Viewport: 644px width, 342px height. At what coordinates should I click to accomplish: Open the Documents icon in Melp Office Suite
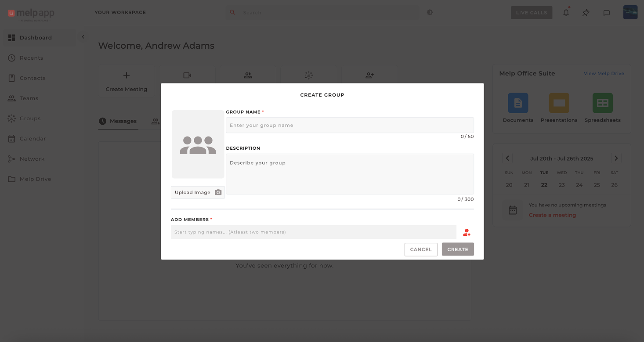[x=518, y=103]
